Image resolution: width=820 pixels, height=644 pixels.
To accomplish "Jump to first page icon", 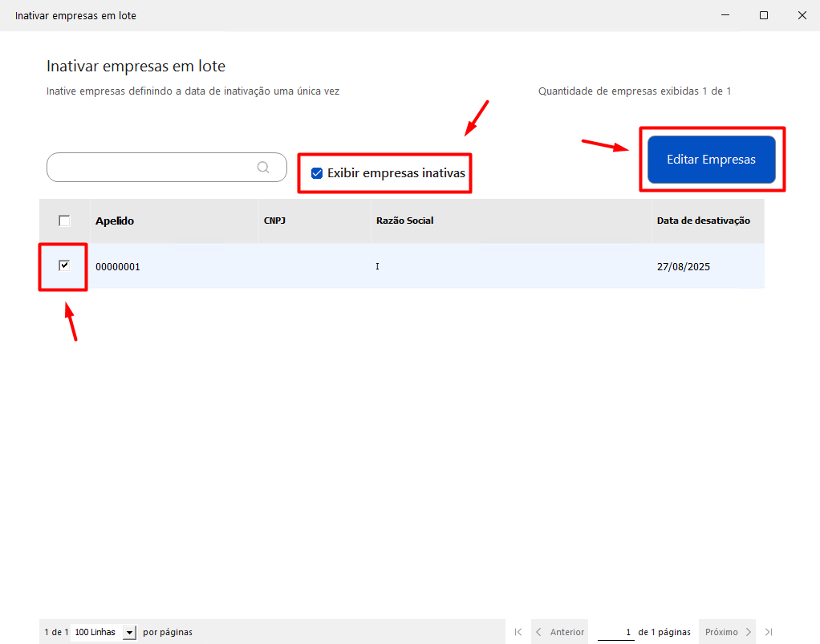I will click(x=518, y=632).
